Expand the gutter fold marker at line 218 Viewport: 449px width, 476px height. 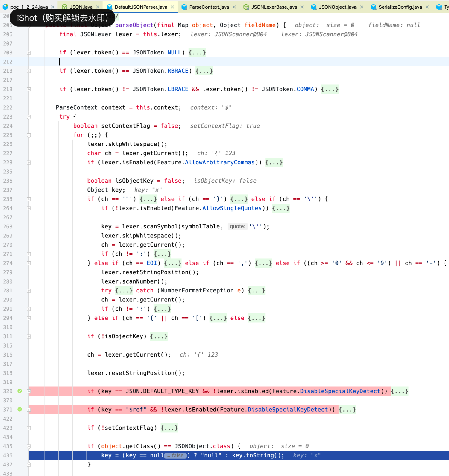tap(29, 89)
